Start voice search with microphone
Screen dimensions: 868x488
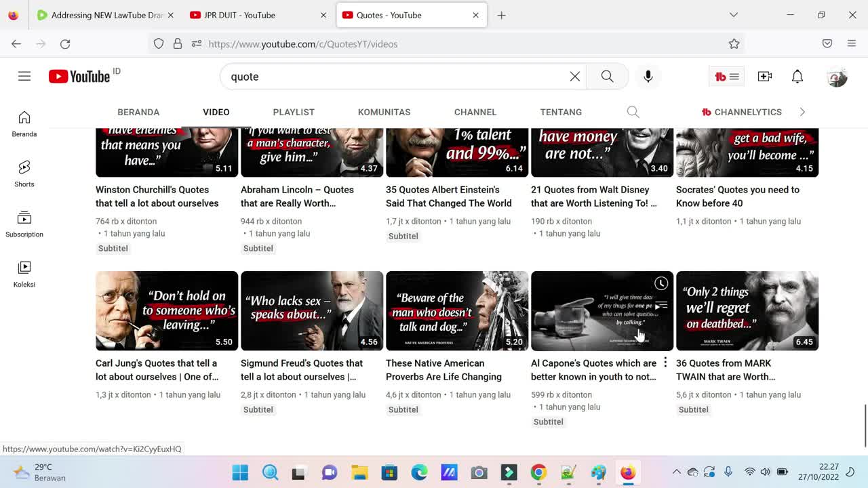click(648, 77)
